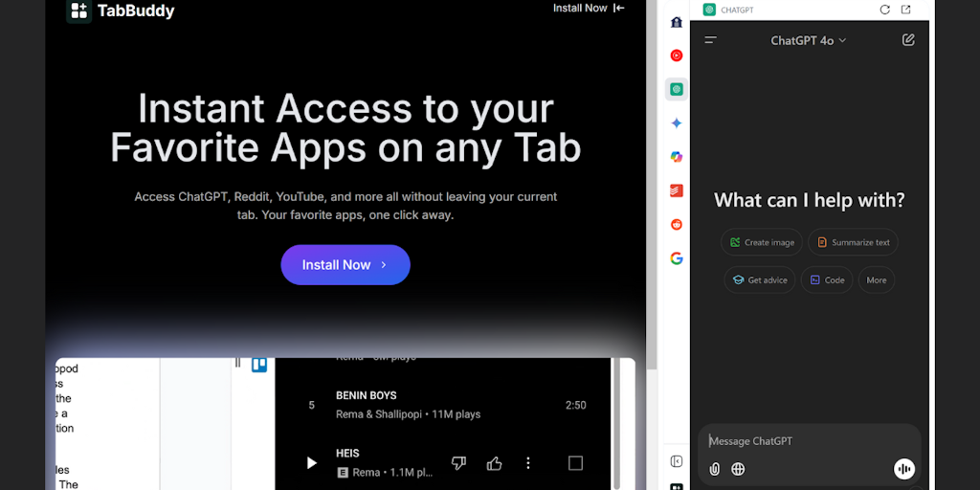980x490 pixels.
Task: Click the collapse arrow beside Install Now header
Action: coord(619,8)
